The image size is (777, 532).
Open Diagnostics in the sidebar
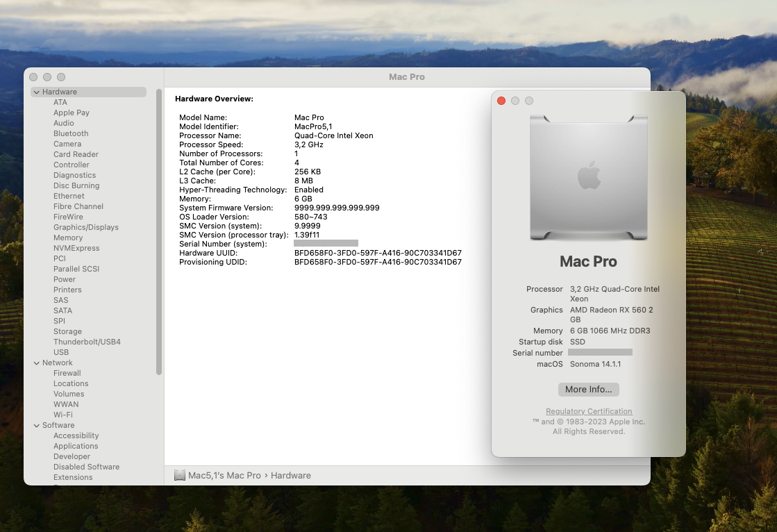[x=74, y=175]
